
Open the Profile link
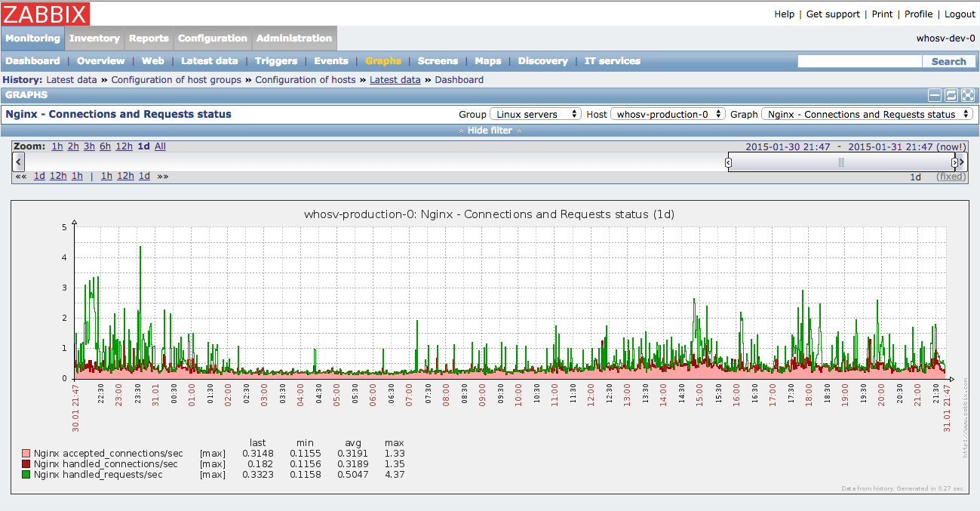point(919,14)
